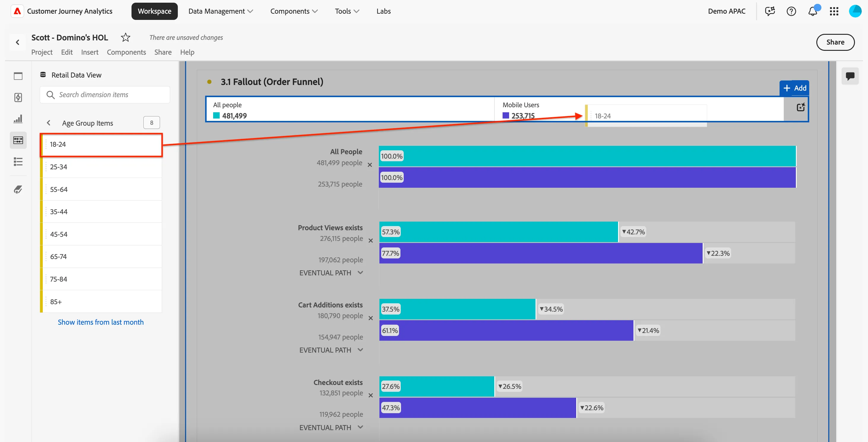Screen dimensions: 868x442
Task: Open the user profile avatar
Action: tap(855, 11)
